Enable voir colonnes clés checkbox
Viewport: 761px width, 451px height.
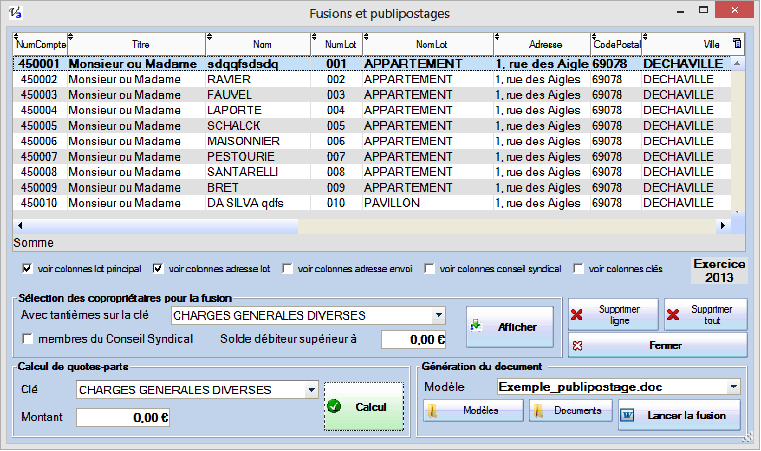pos(578,268)
